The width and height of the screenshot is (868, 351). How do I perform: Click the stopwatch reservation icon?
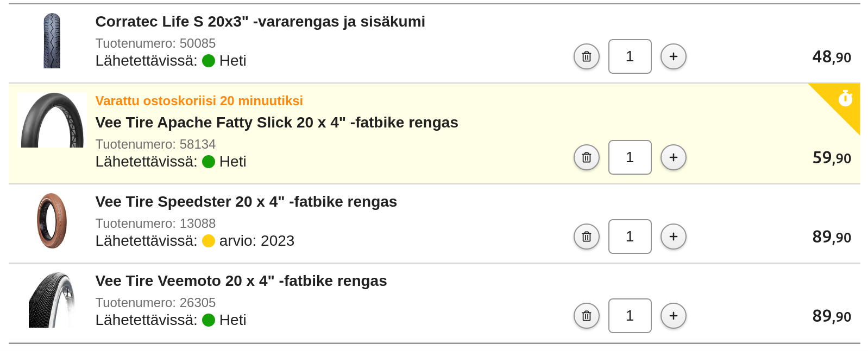(845, 99)
